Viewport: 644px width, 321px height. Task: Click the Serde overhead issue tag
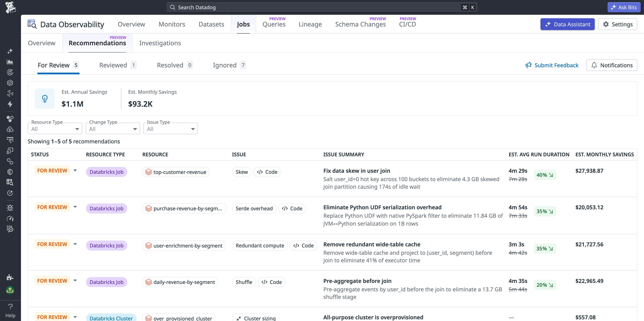[254, 208]
